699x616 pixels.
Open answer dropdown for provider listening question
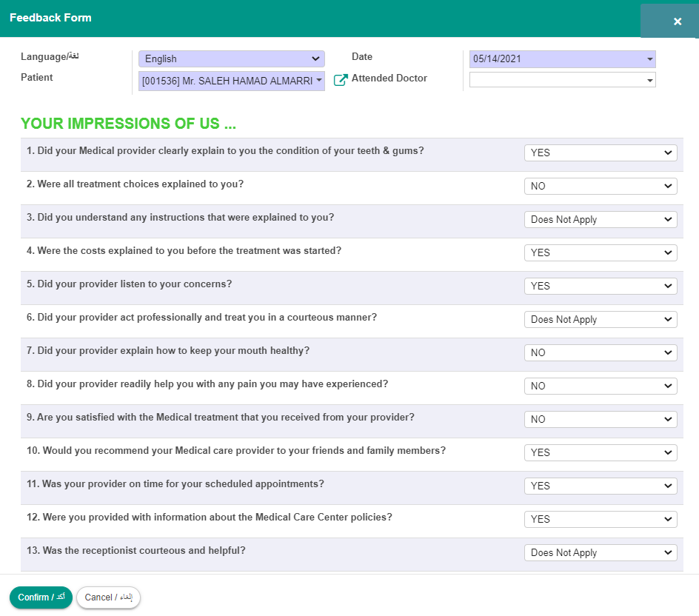coord(601,287)
